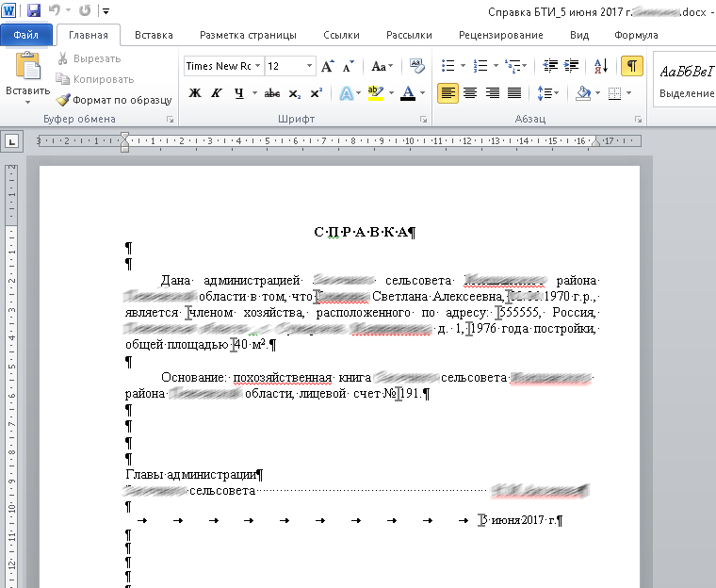Toggle subscript x₂ formatting
The image size is (716, 588).
tap(295, 93)
